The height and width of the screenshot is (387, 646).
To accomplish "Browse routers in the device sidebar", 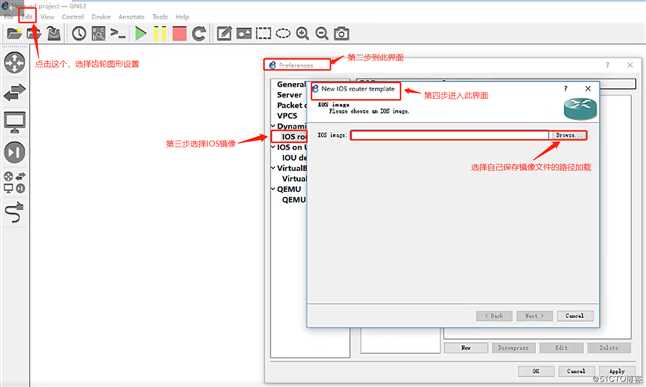I will point(14,63).
